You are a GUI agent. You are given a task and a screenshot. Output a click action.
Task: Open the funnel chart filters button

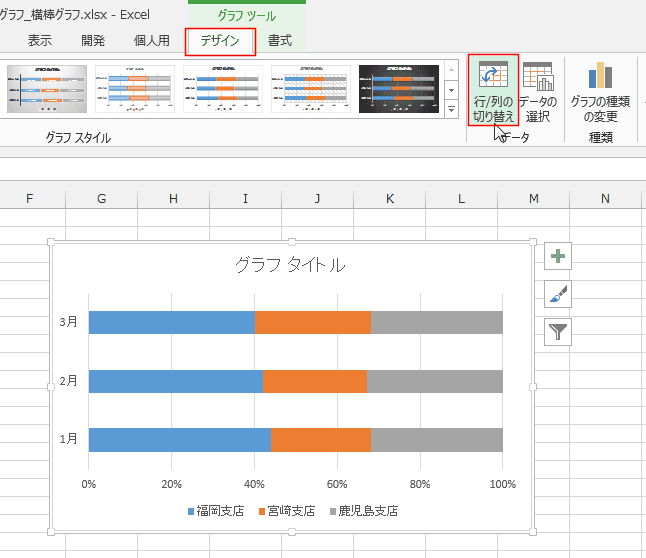tap(557, 332)
